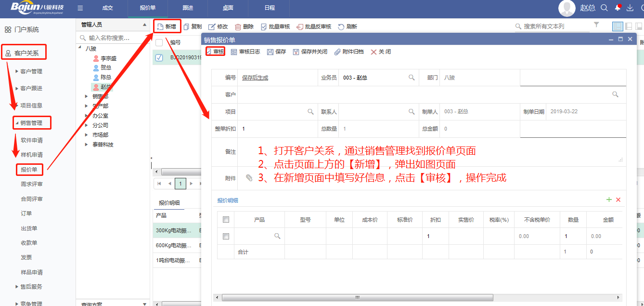Click the green plus to add quote row
Viewport: 644px width, 306px height.
[x=609, y=200]
